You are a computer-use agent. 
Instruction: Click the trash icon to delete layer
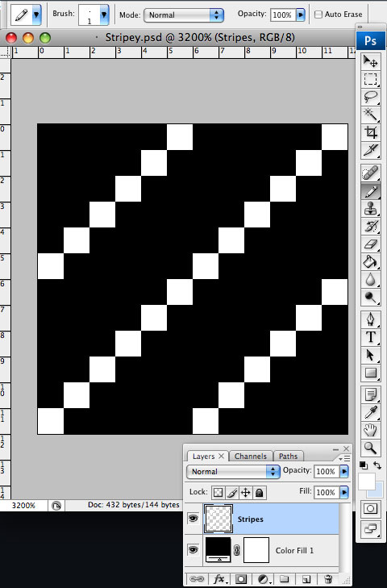click(x=328, y=579)
